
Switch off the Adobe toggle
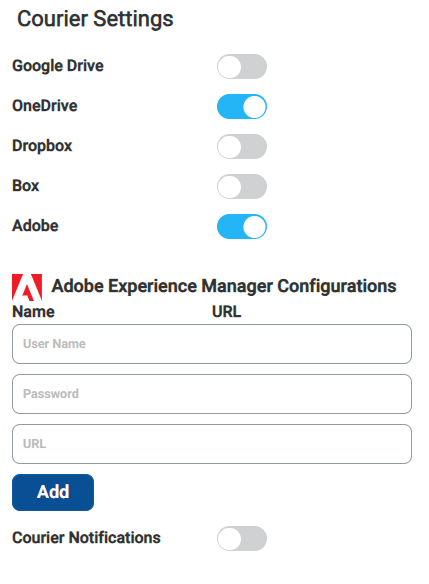[242, 226]
